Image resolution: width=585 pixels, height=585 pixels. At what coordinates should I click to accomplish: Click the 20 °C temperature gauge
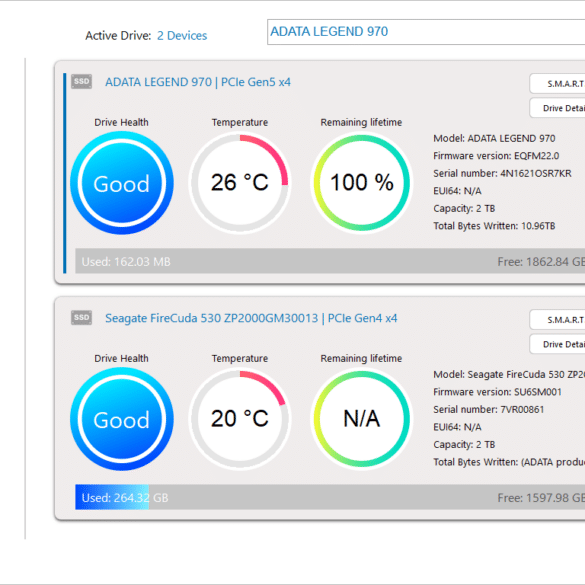(240, 419)
